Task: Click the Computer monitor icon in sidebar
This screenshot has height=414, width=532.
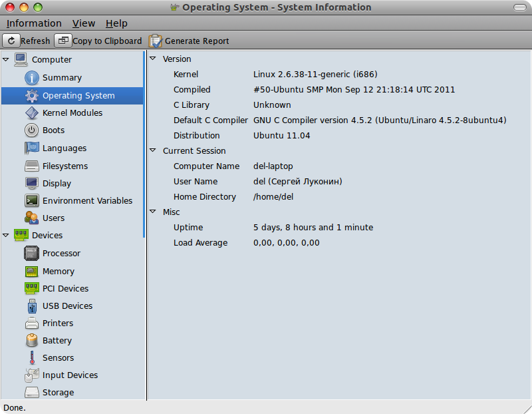Action: (x=21, y=59)
